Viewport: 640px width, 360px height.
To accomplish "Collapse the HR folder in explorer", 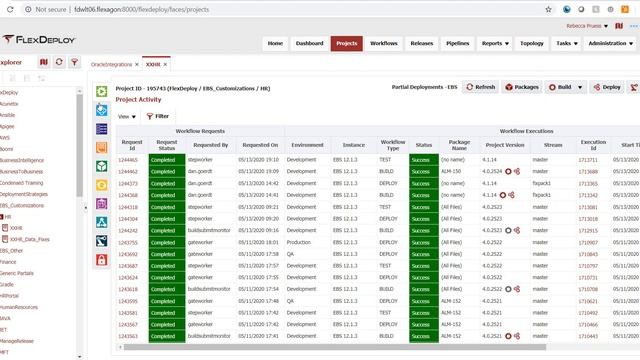I will [x=2, y=217].
